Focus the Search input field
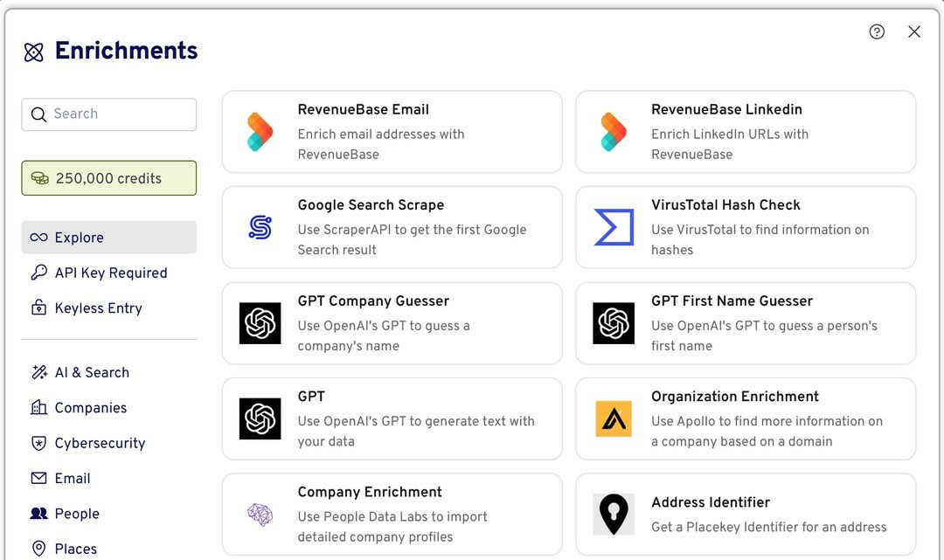 pyautogui.click(x=109, y=114)
